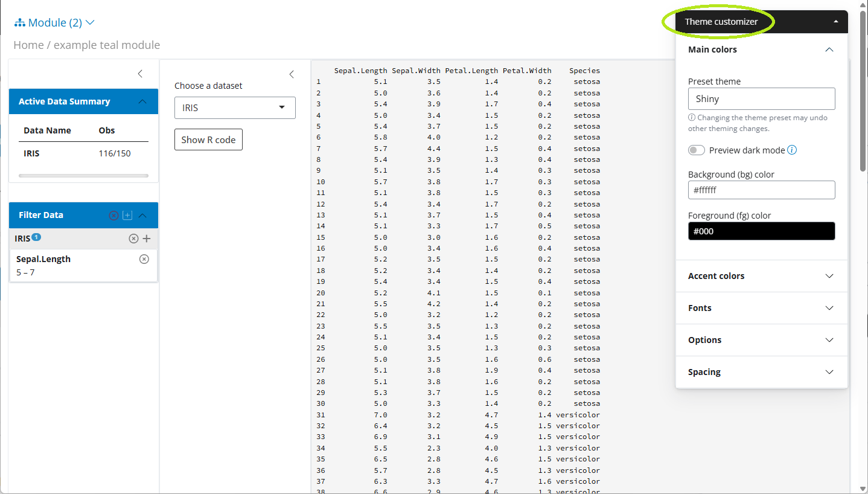Collapse the Filter Data panel
Viewport: 868px width, 494px height.
pos(143,216)
